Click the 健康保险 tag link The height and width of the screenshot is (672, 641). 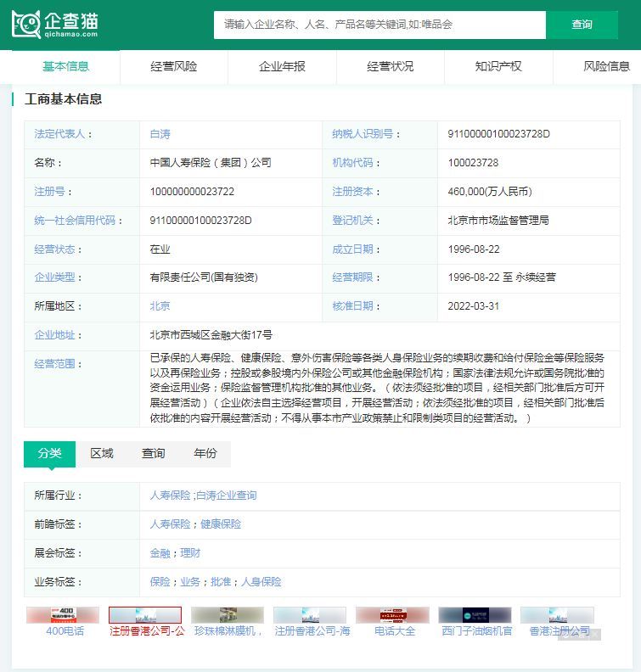click(221, 524)
